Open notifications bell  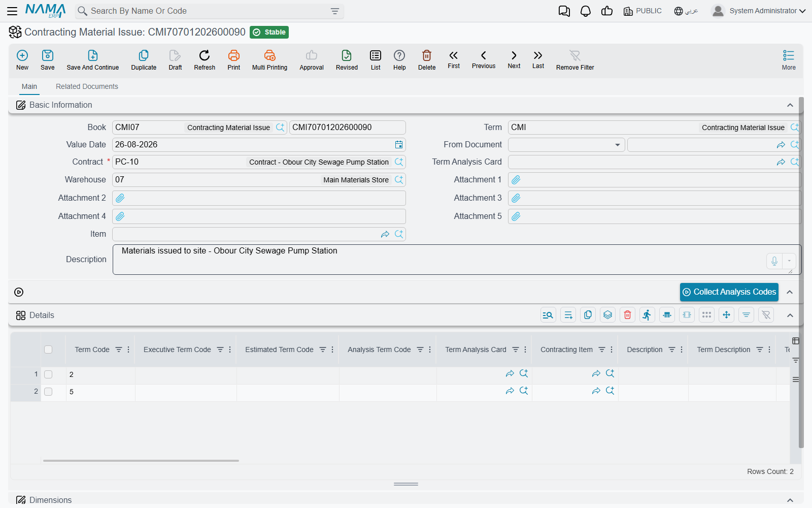pos(586,11)
